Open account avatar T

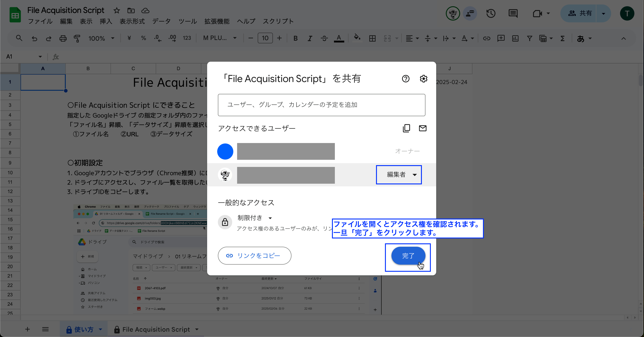[627, 13]
